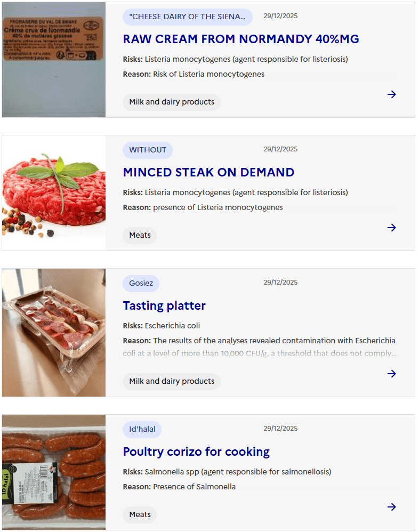Open MINCED STEAK ON DEMAND recall
Screen dimensions: 419x532
click(x=208, y=172)
